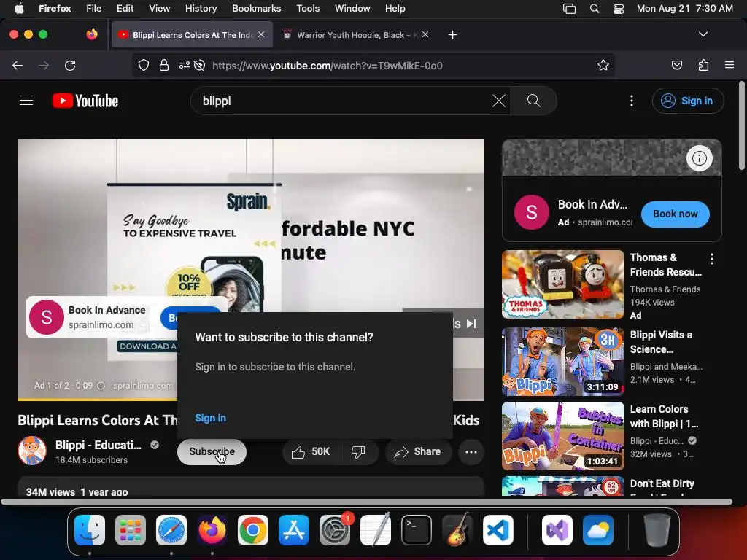
Task: Clear the blippi search text
Action: pos(499,101)
